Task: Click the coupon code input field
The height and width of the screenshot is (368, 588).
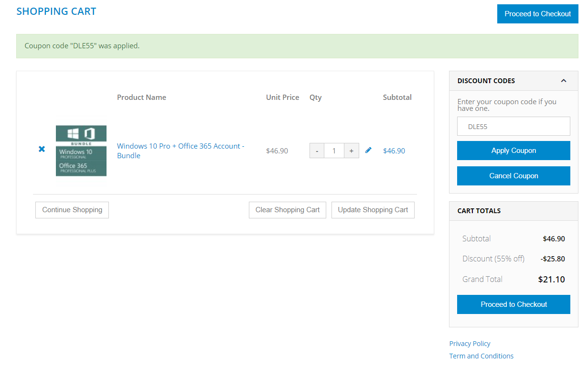Action: pyautogui.click(x=513, y=126)
